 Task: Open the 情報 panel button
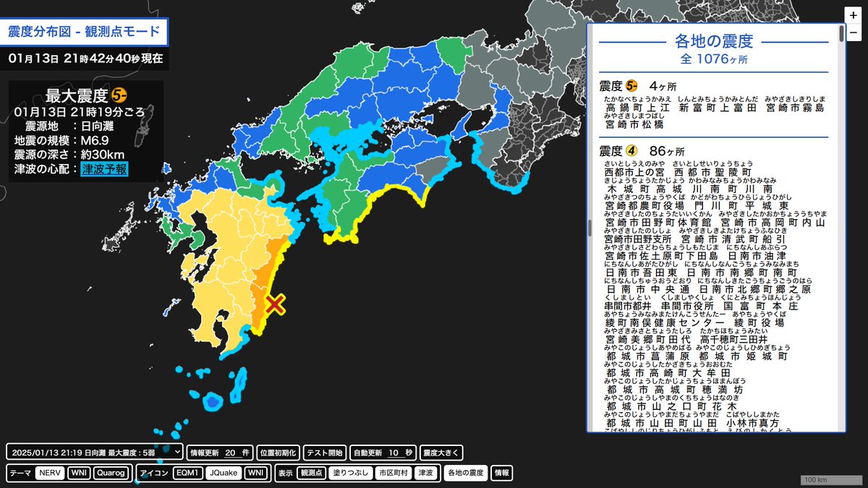[x=501, y=474]
